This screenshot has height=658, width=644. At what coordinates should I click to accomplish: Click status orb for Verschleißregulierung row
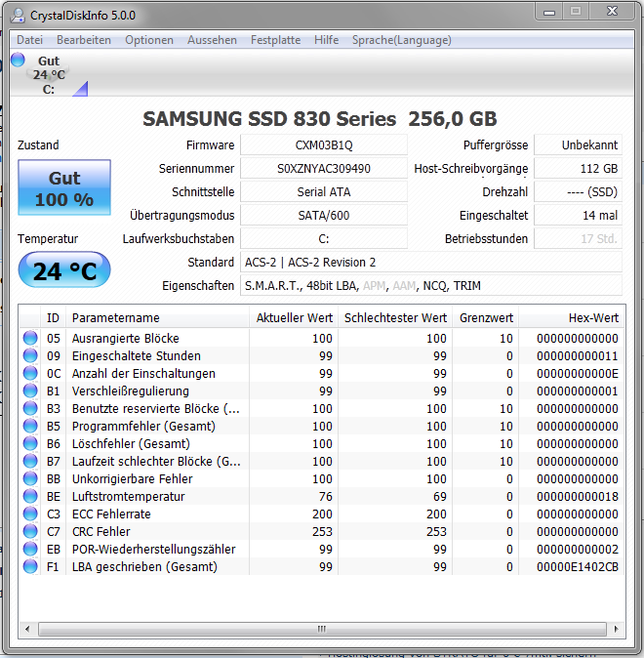(30, 391)
